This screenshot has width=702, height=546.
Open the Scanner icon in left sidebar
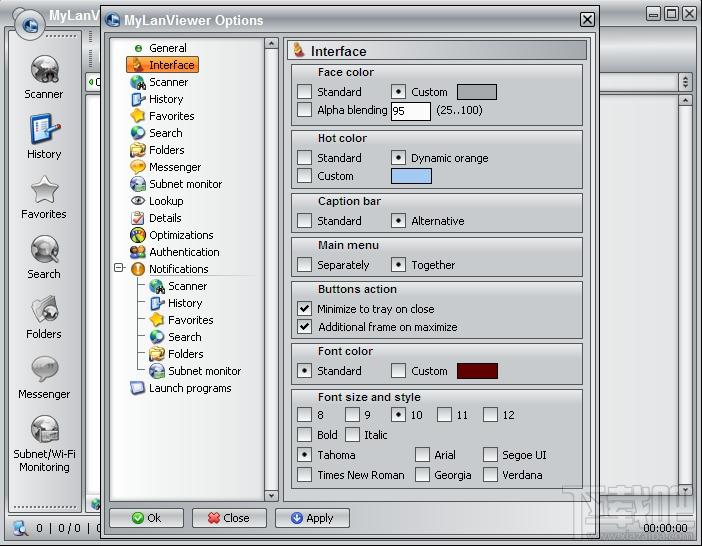pyautogui.click(x=44, y=70)
